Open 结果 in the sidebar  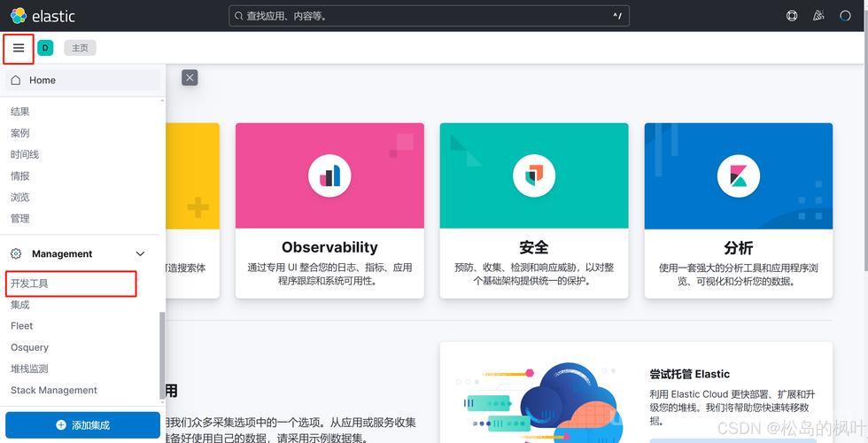(x=19, y=112)
